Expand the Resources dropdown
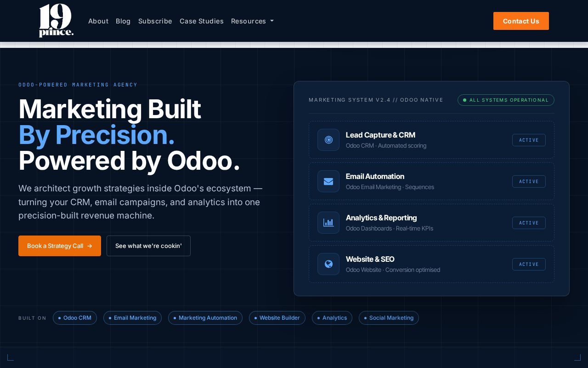588x368 pixels. point(252,21)
